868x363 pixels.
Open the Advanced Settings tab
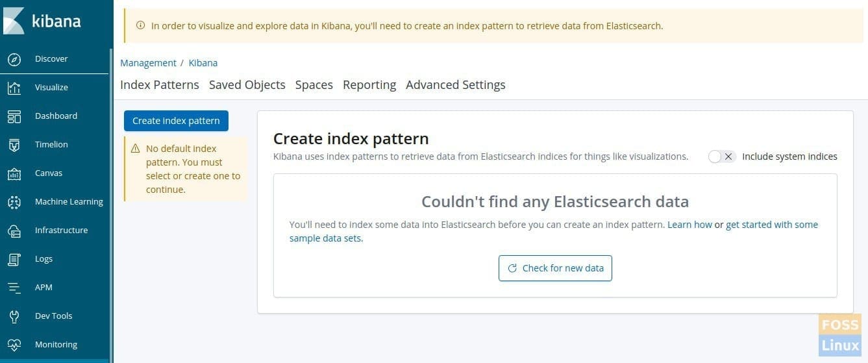pyautogui.click(x=456, y=85)
